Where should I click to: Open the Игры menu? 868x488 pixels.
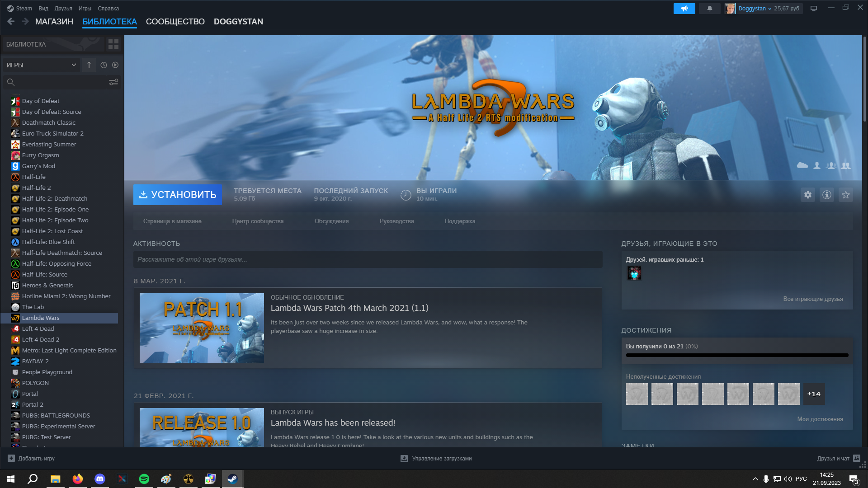(x=85, y=8)
